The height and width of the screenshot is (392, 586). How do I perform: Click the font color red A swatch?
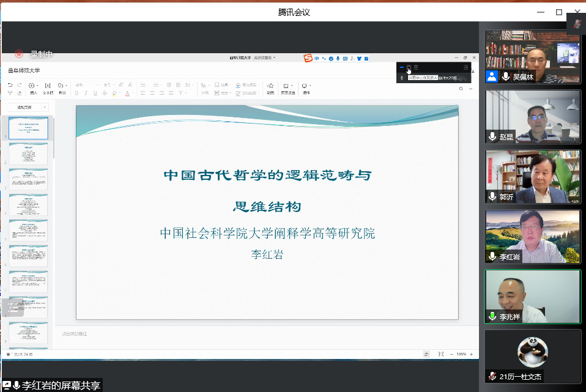point(127,93)
